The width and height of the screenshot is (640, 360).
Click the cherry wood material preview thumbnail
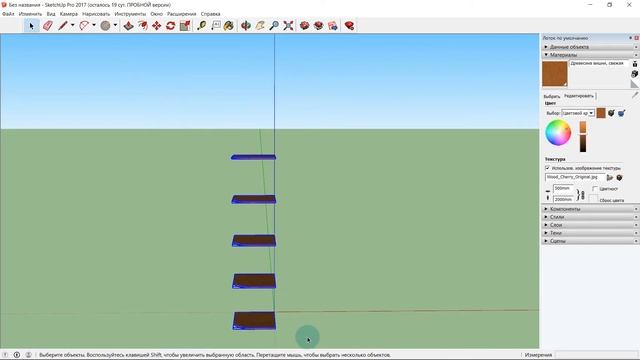[555, 74]
